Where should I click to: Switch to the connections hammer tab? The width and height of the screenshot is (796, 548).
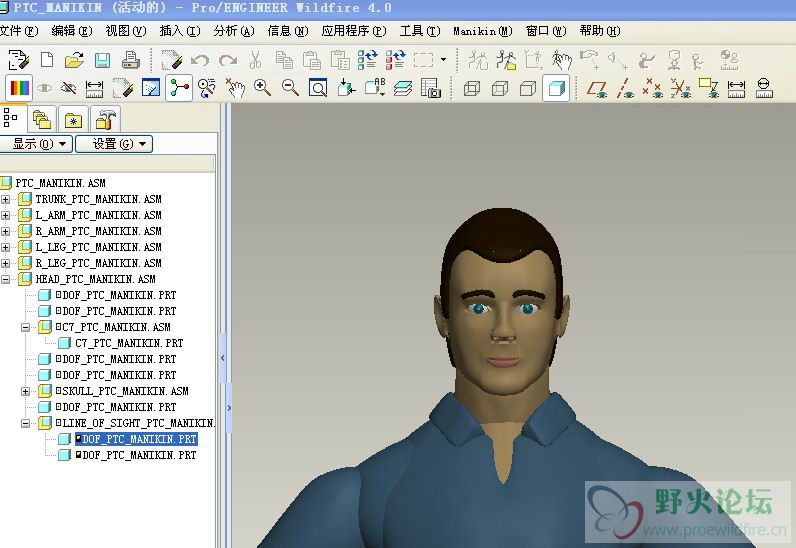[106, 120]
